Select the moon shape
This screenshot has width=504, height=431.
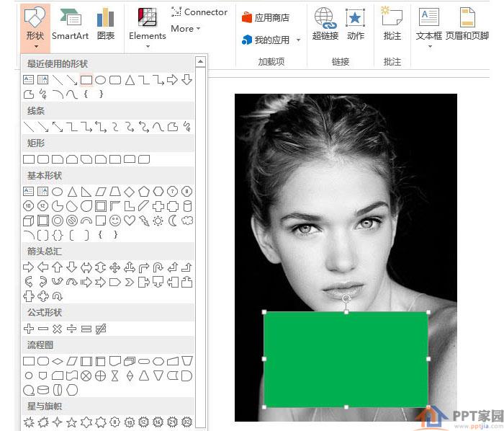[173, 221]
